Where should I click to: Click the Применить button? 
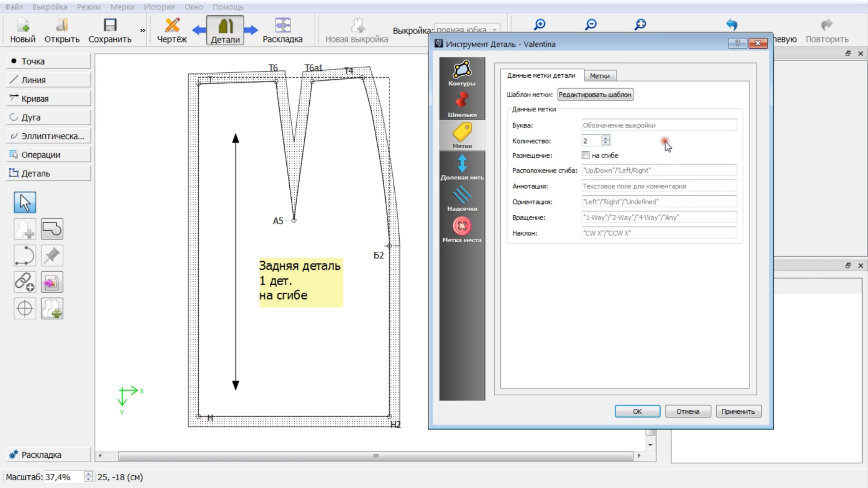738,411
